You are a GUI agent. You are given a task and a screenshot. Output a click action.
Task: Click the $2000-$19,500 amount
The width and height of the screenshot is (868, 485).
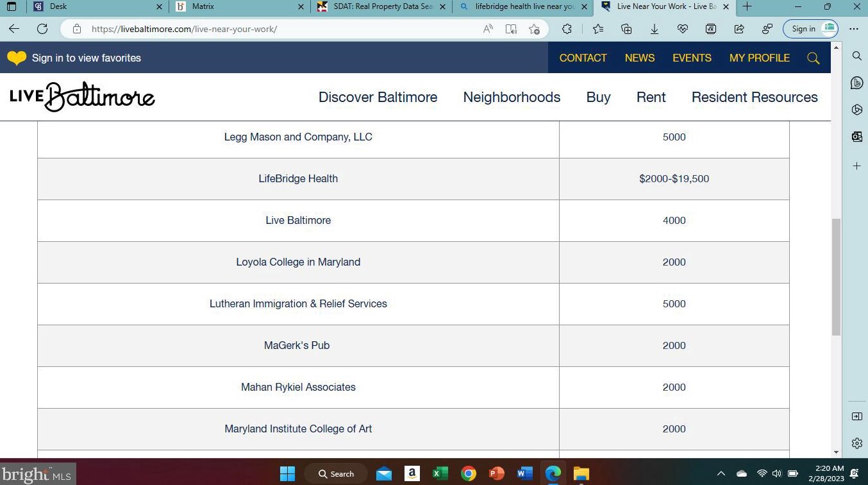674,178
